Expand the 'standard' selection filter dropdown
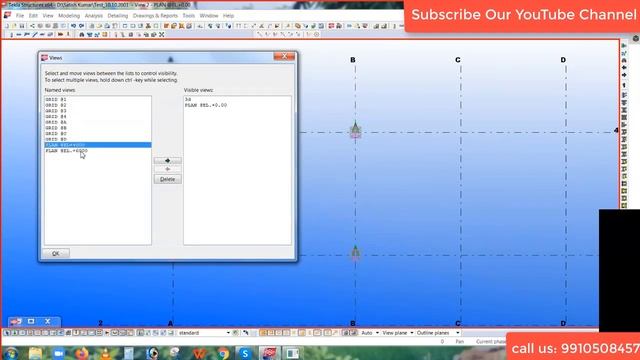This screenshot has width=640, height=360. (x=228, y=333)
